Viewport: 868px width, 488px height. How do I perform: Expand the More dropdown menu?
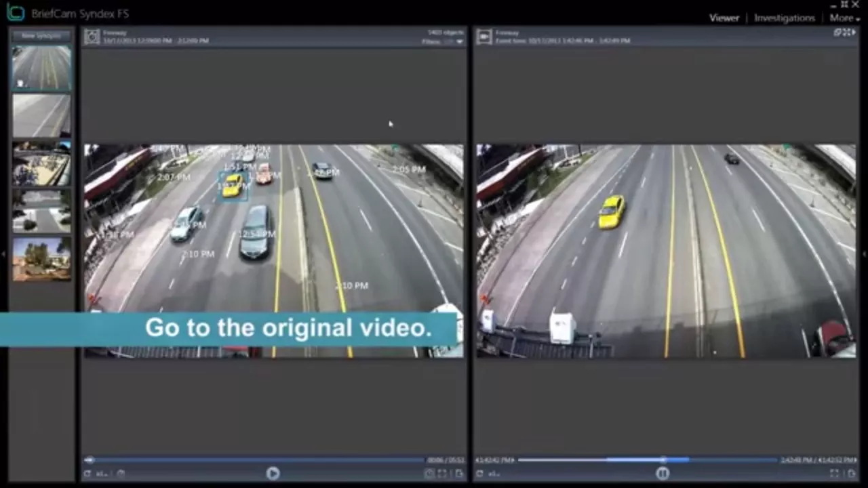coord(845,18)
